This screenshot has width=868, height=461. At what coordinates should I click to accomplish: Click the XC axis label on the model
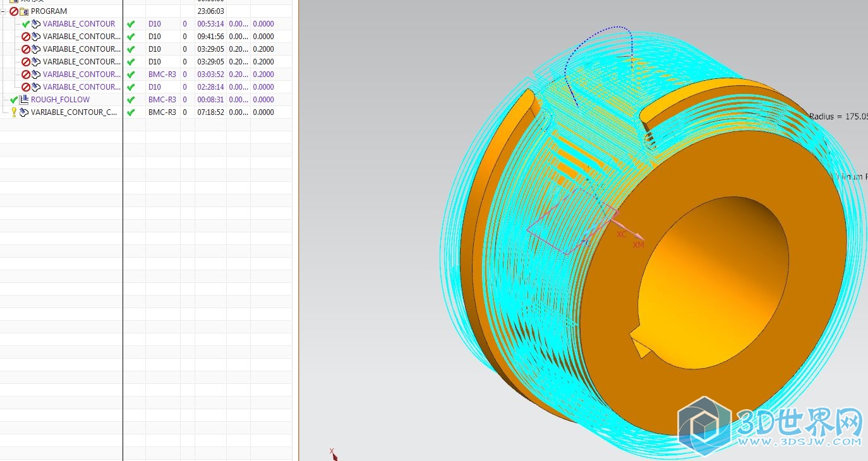pyautogui.click(x=622, y=234)
